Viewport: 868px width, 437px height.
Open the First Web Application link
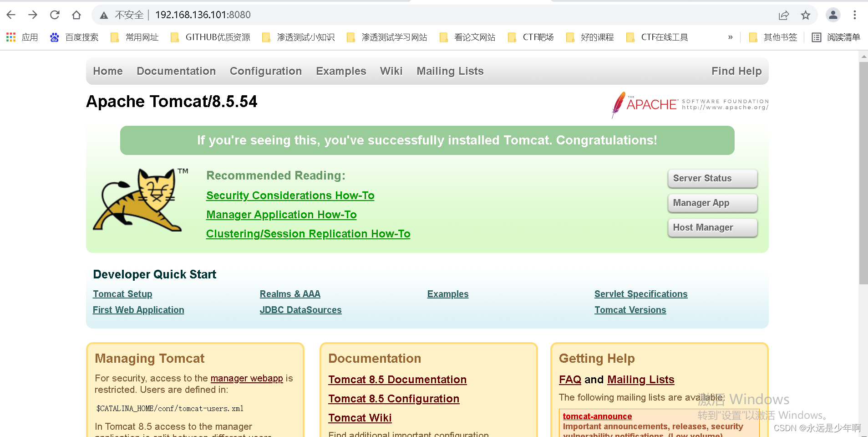[138, 310]
